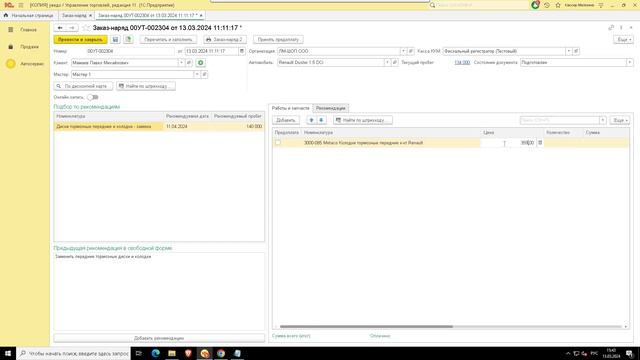Open the table Ещё menu
This screenshot has width=640, height=360.
pyautogui.click(x=620, y=120)
